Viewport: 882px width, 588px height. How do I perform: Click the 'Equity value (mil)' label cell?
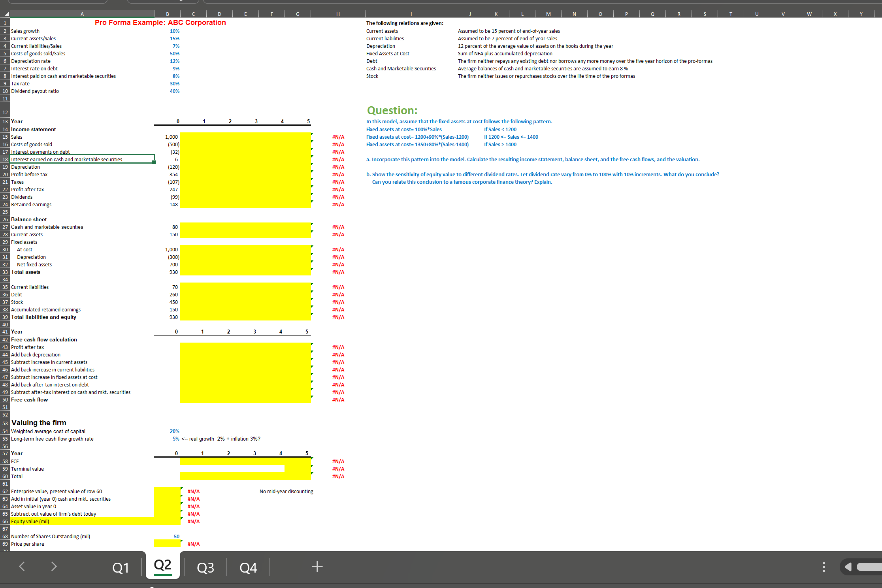tap(82, 521)
